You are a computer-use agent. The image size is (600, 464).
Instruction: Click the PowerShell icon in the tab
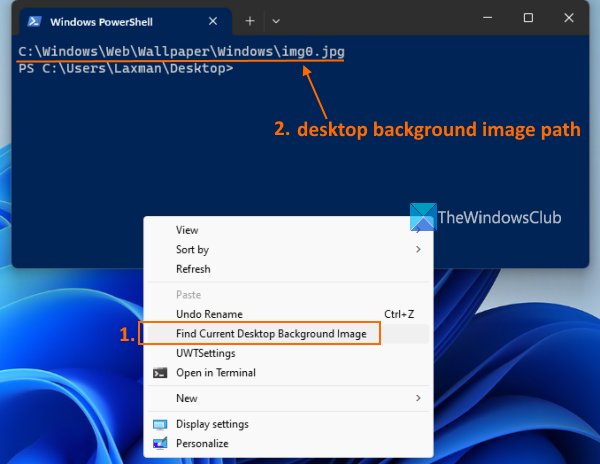tap(32, 21)
